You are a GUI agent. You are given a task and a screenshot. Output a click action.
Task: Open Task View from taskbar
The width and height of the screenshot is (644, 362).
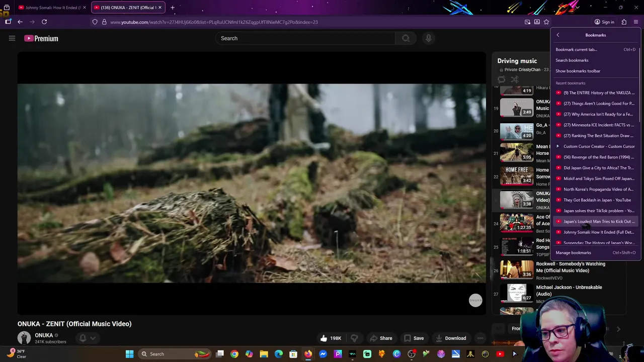220,354
